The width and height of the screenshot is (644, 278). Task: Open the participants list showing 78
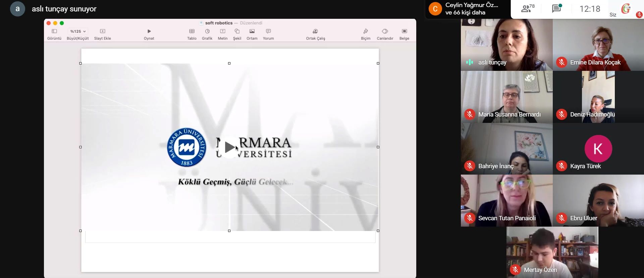click(528, 8)
